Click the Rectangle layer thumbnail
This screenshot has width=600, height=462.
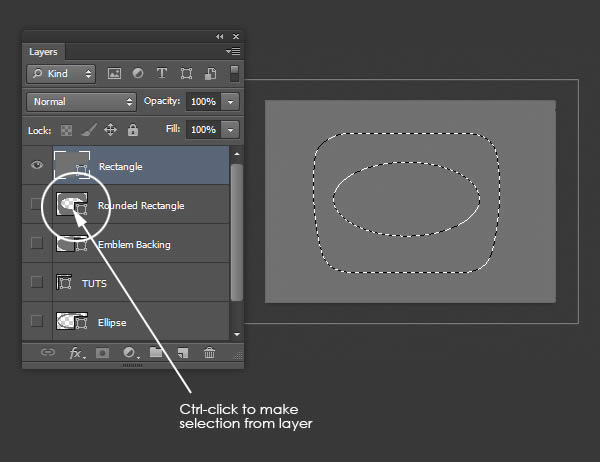[72, 165]
